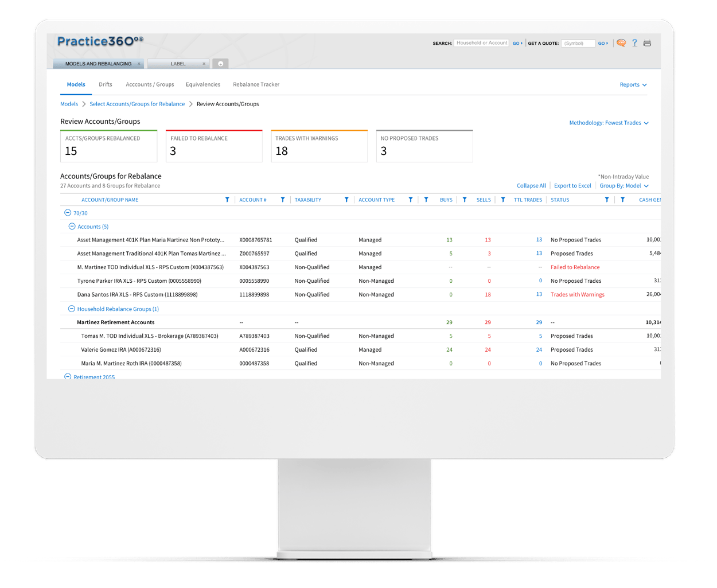
Task: Click account number Z000765597
Action: pos(254,254)
